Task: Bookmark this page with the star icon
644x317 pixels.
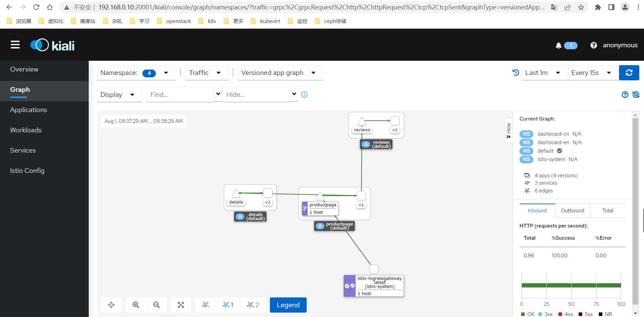Action: tap(581, 7)
